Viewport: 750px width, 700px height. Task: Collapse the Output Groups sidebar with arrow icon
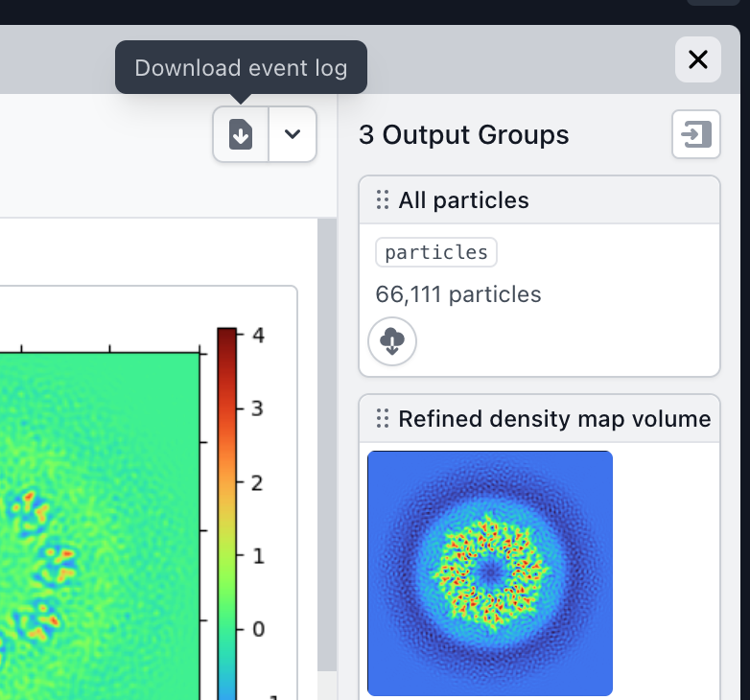click(x=695, y=134)
